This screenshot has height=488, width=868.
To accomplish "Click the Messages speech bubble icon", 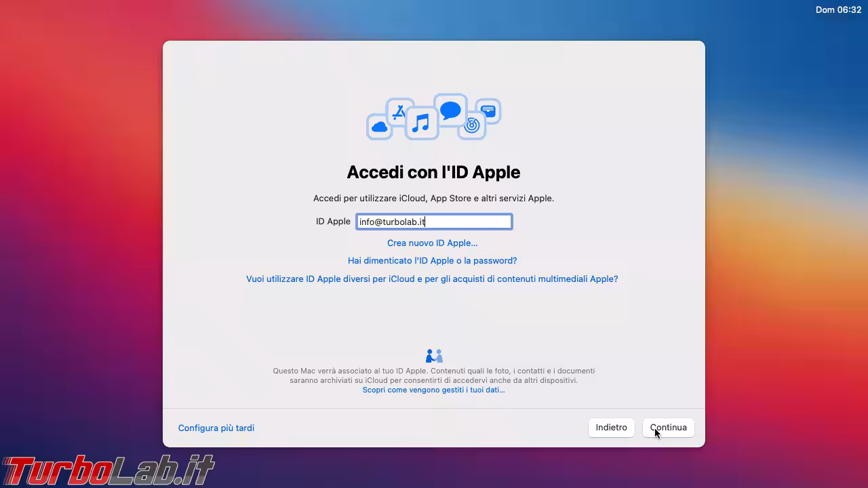I will [x=450, y=110].
